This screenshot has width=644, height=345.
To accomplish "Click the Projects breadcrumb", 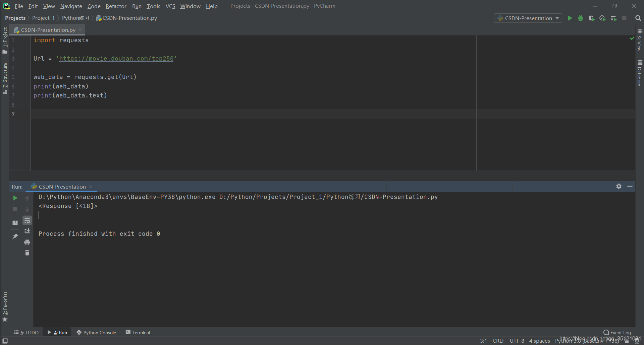I will (x=15, y=18).
